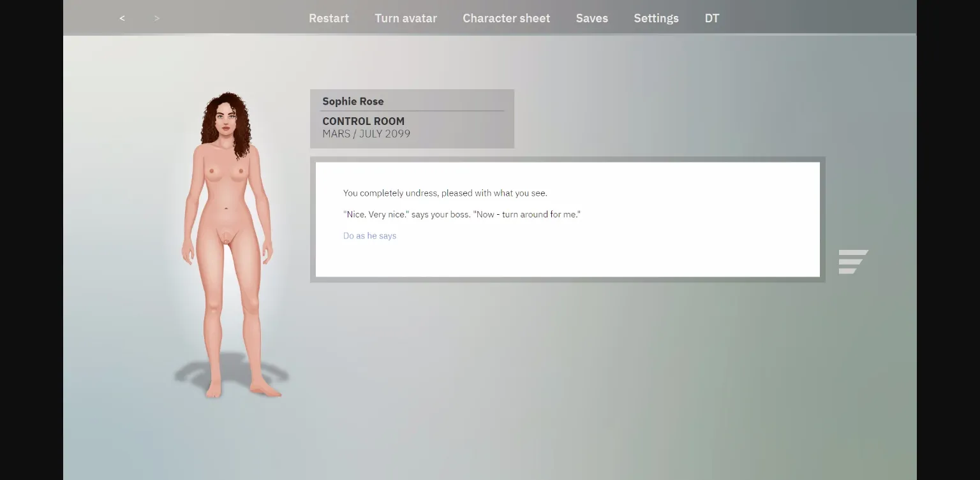Viewport: 980px width, 480px height.
Task: Click the DT menu item
Action: pyautogui.click(x=711, y=18)
